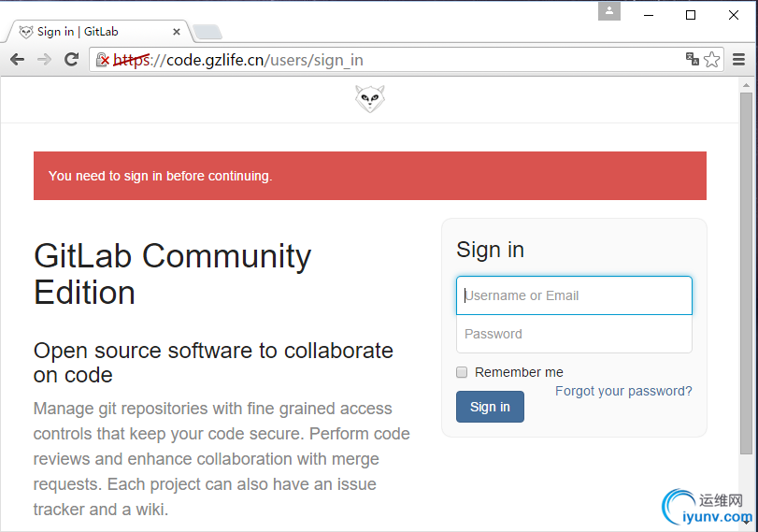Image resolution: width=758 pixels, height=532 pixels.
Task: Minimize the browser window
Action: (649, 15)
